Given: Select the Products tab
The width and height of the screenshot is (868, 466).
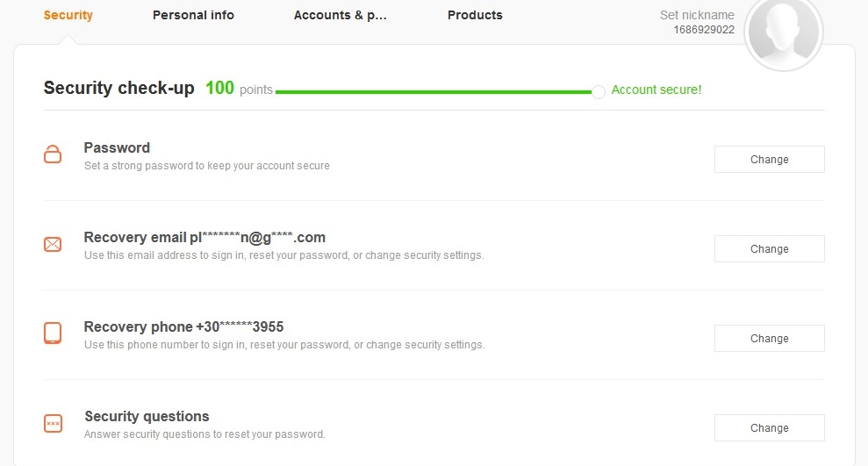Looking at the screenshot, I should click(x=475, y=15).
